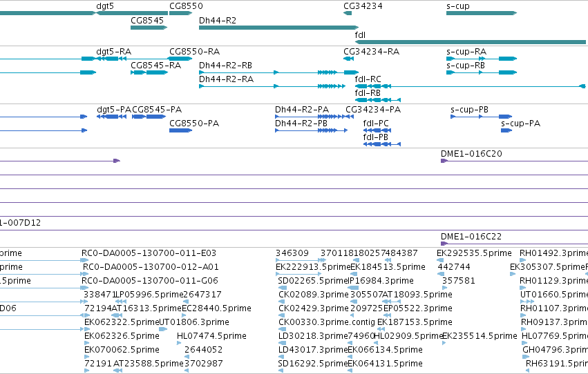Screen dimensions: 588x374
Task: Click the s-cup-RA transcript
Action: [x=482, y=59]
